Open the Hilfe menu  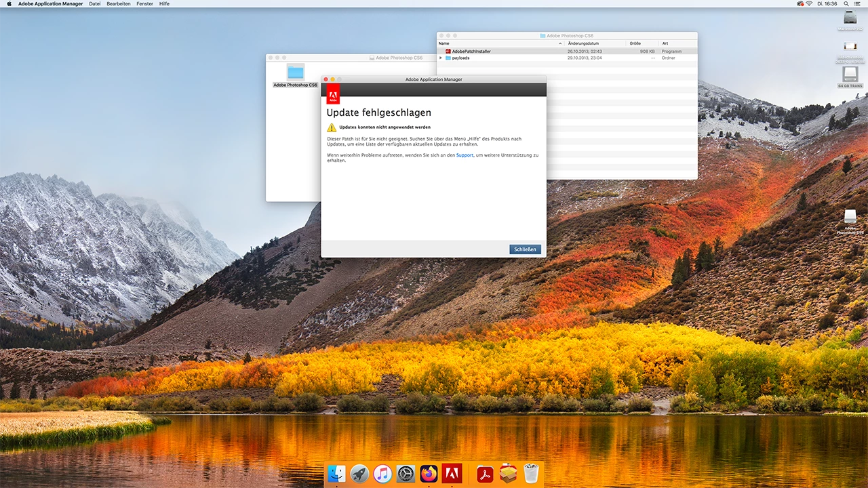[164, 4]
